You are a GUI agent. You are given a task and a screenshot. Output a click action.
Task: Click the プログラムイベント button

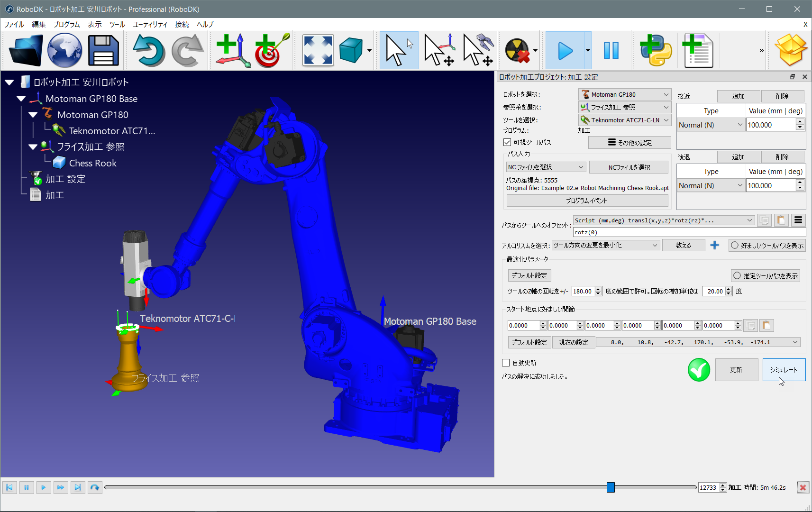587,201
